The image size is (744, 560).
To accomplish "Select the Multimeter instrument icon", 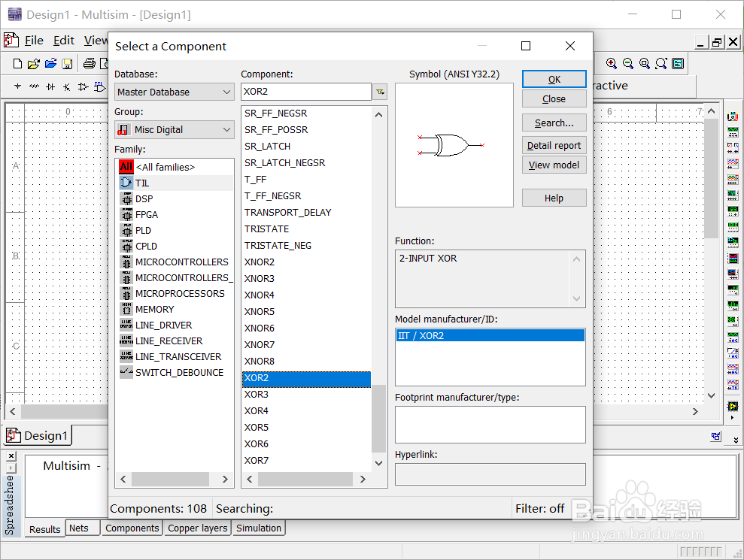I will tap(733, 117).
